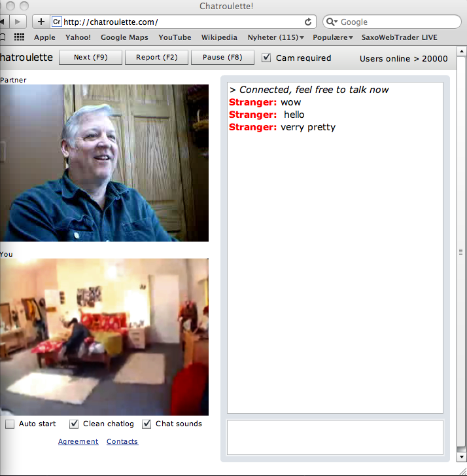Click the Report (F2) button

157,58
